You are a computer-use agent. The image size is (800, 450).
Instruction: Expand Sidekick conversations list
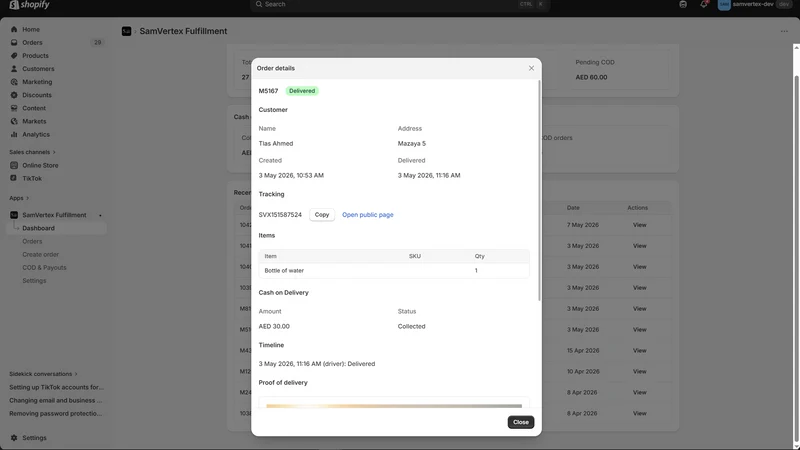43,374
